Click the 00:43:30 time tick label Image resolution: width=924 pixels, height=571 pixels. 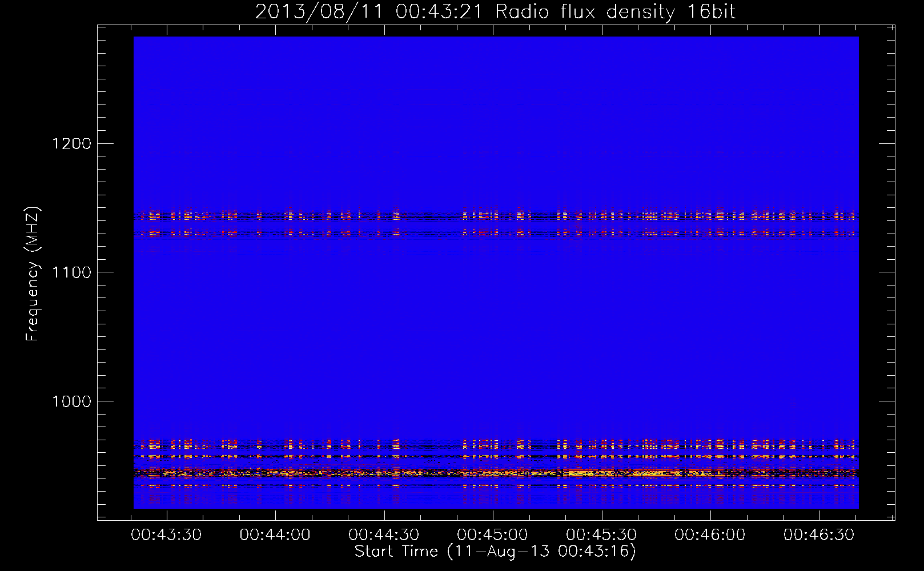tap(166, 535)
